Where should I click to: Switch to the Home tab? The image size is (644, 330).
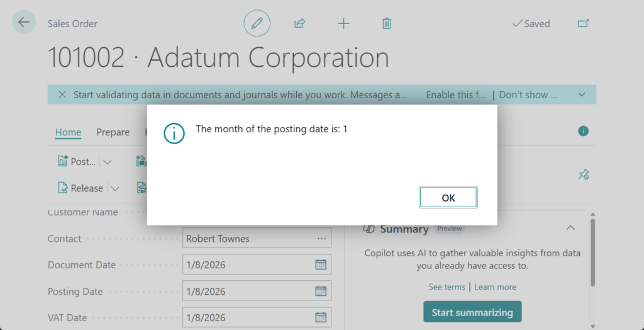click(x=68, y=132)
